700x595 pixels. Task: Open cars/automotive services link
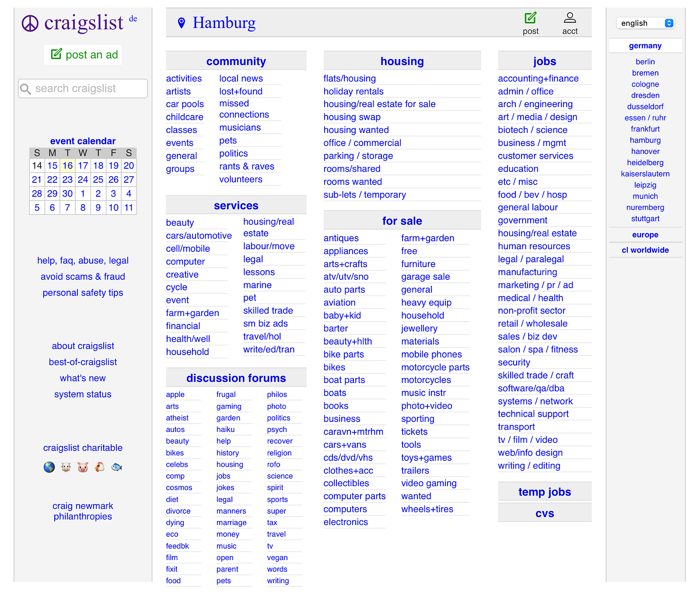click(199, 236)
